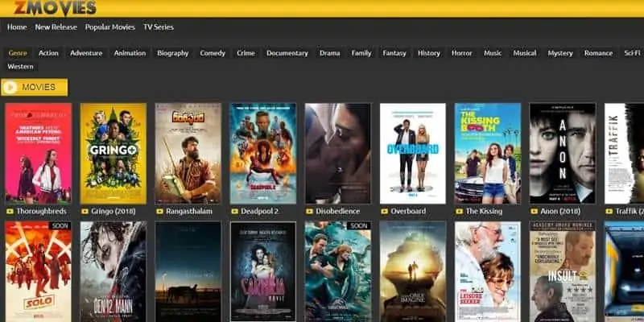The image size is (644, 322).
Task: Click the yellow icon next to Rangasthalam
Action: [159, 212]
